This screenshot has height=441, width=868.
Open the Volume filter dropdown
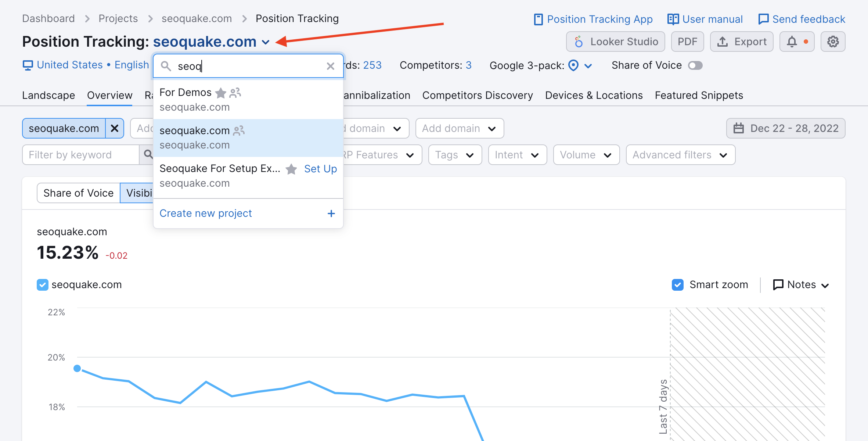click(x=586, y=155)
